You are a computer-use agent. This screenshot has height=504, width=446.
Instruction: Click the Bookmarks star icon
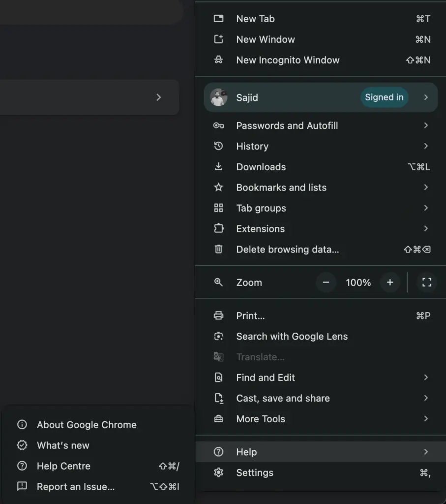pyautogui.click(x=219, y=188)
